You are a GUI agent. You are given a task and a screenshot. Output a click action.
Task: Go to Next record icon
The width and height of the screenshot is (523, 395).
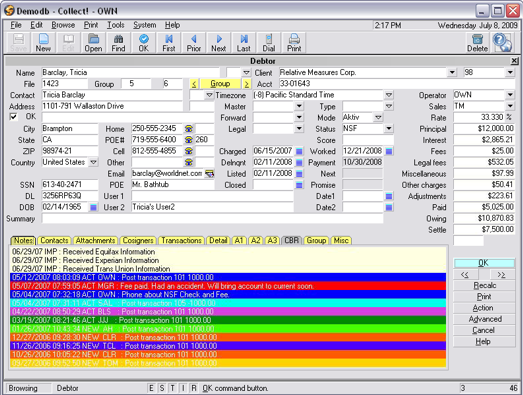[x=219, y=43]
